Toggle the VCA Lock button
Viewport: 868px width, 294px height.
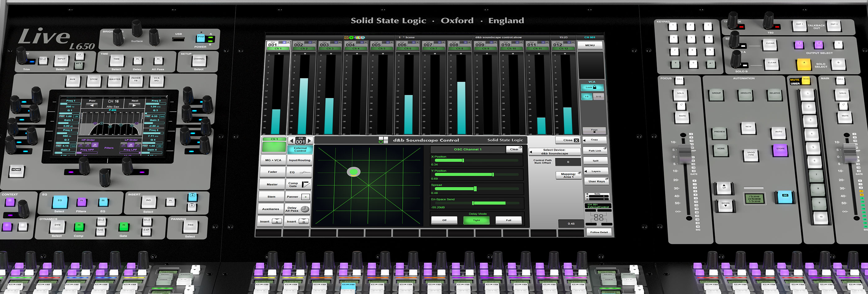coord(592,87)
